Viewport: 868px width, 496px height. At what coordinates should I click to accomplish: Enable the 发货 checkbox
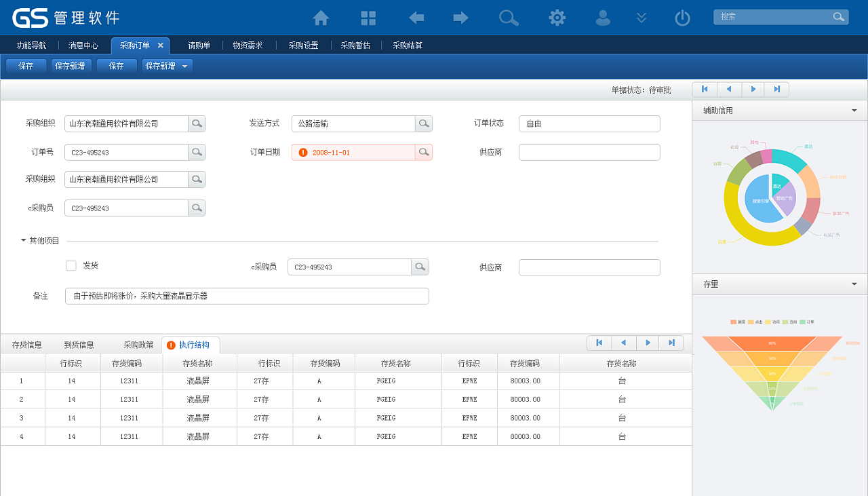pos(71,265)
